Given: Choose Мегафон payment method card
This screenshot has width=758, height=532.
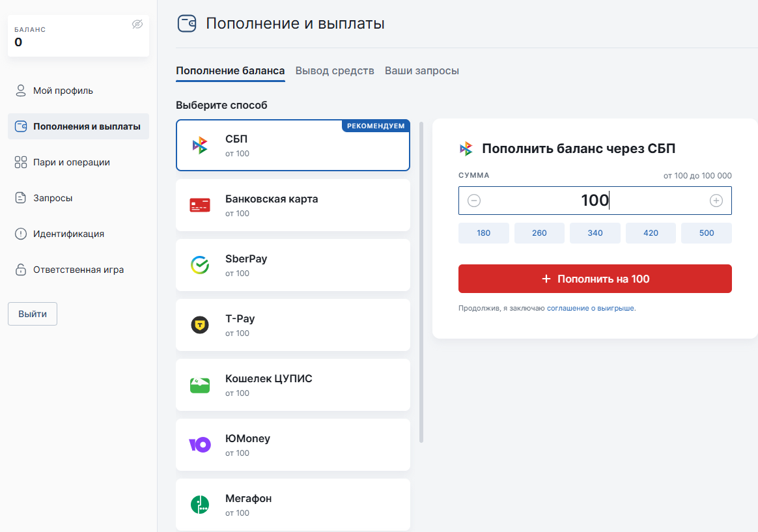Looking at the screenshot, I should click(293, 505).
